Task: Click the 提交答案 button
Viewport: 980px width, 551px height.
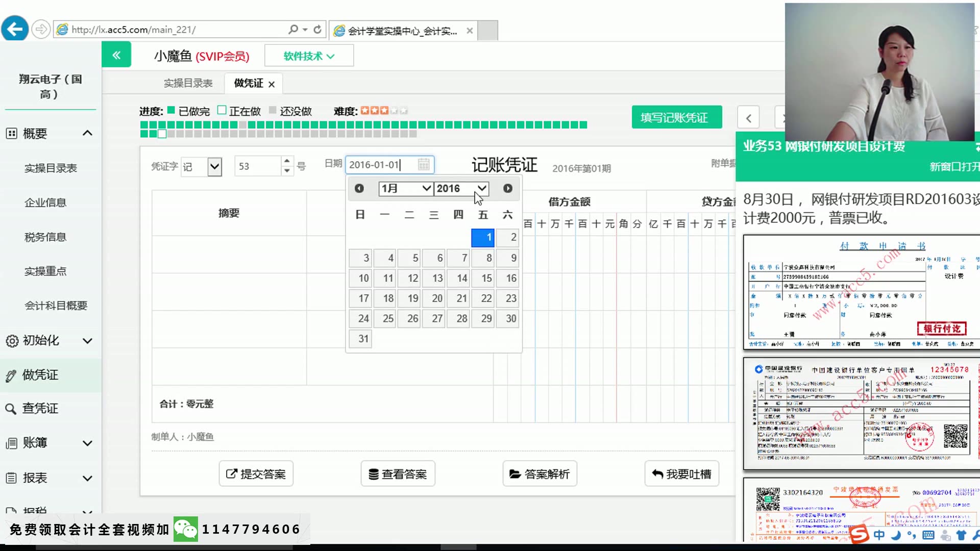Action: coord(256,473)
